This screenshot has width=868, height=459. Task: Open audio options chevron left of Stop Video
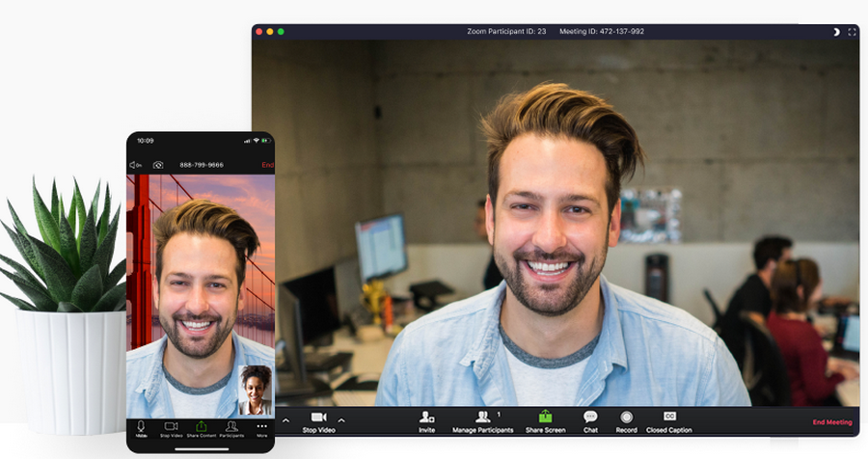(x=285, y=420)
